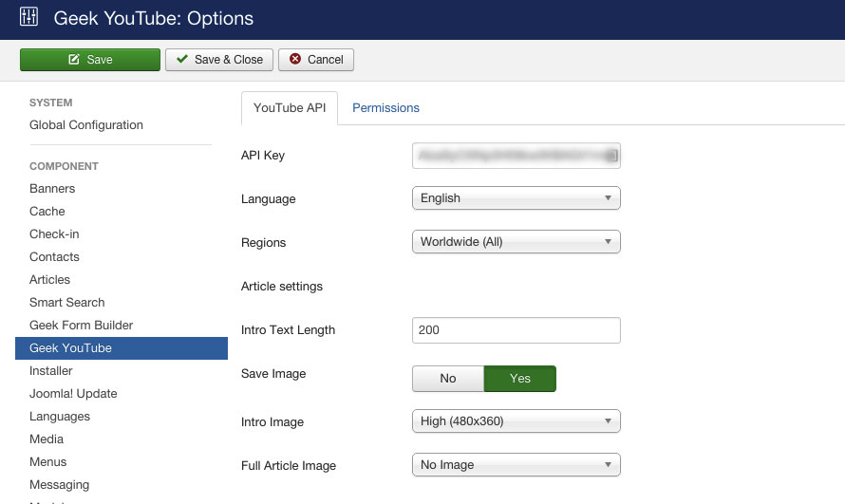Click the Save Image label
The width and height of the screenshot is (845, 504).
tap(273, 373)
